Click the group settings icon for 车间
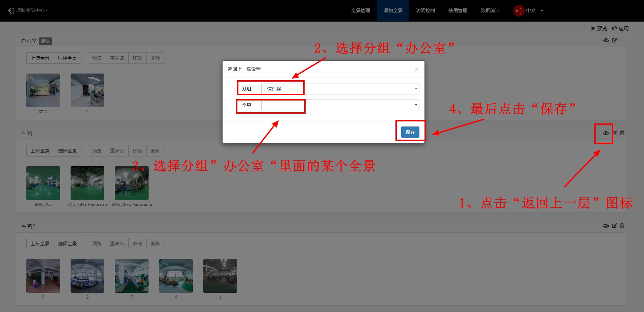The image size is (644, 312). coord(606,133)
